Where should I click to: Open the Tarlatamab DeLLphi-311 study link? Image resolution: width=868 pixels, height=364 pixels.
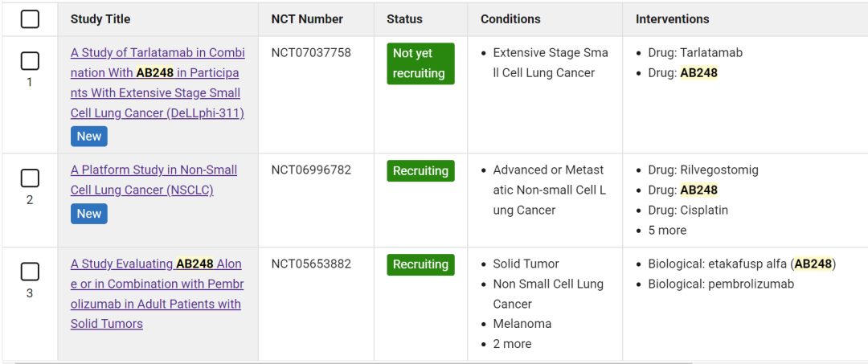[x=158, y=83]
